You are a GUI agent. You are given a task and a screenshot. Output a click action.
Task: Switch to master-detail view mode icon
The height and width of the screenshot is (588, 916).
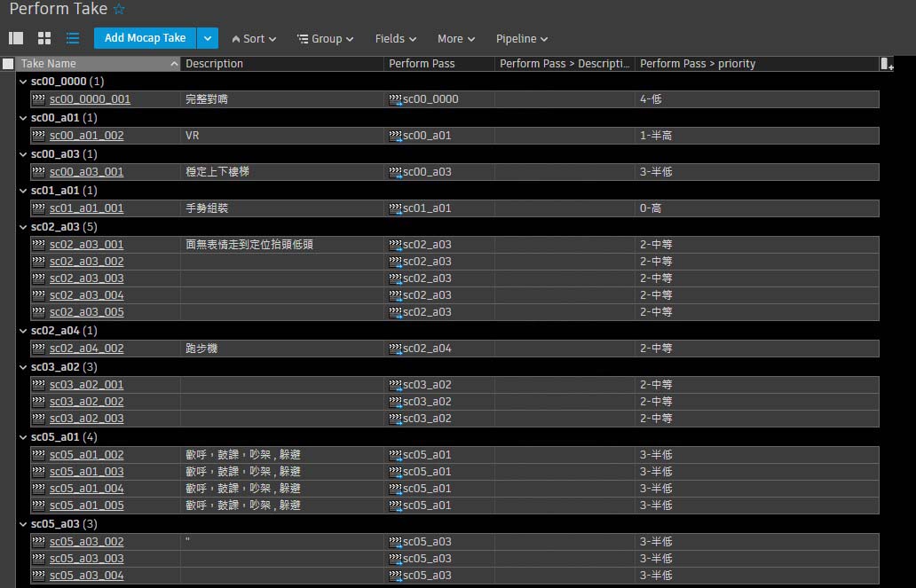tap(16, 38)
